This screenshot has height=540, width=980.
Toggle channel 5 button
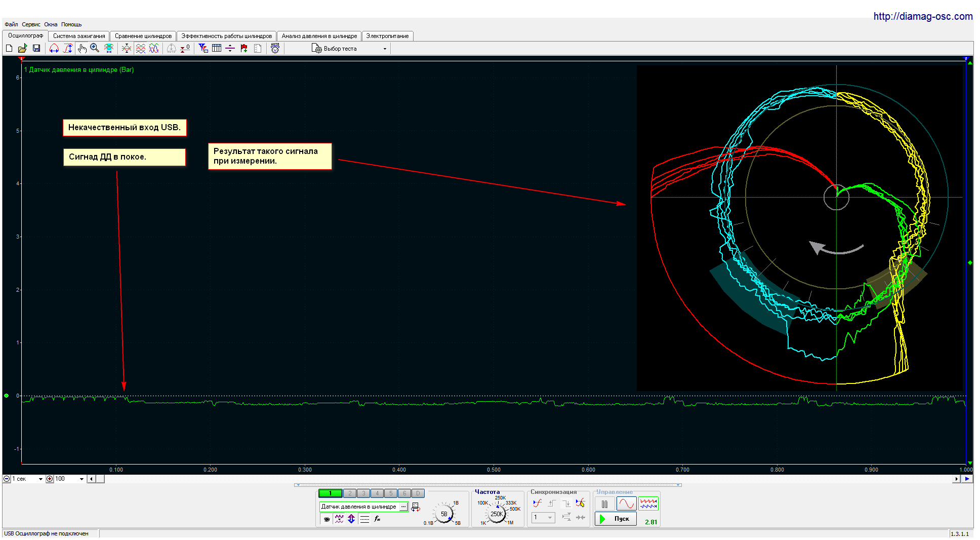[391, 493]
